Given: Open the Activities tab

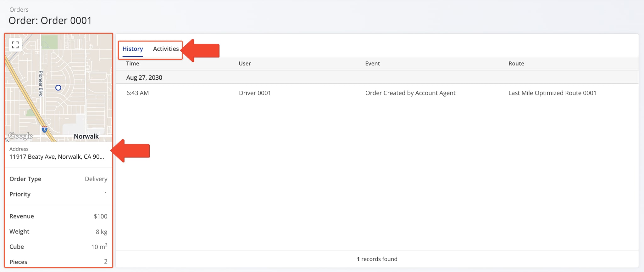Looking at the screenshot, I should [166, 49].
